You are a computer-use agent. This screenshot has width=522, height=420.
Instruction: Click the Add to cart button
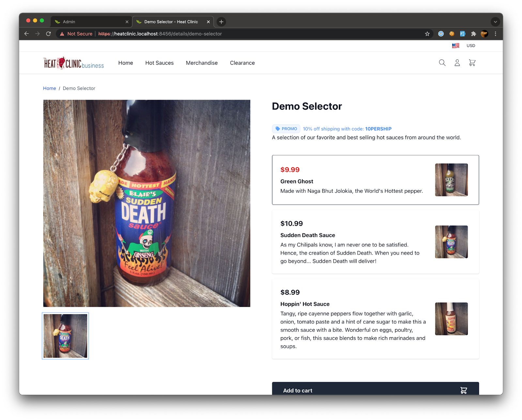tap(375, 389)
